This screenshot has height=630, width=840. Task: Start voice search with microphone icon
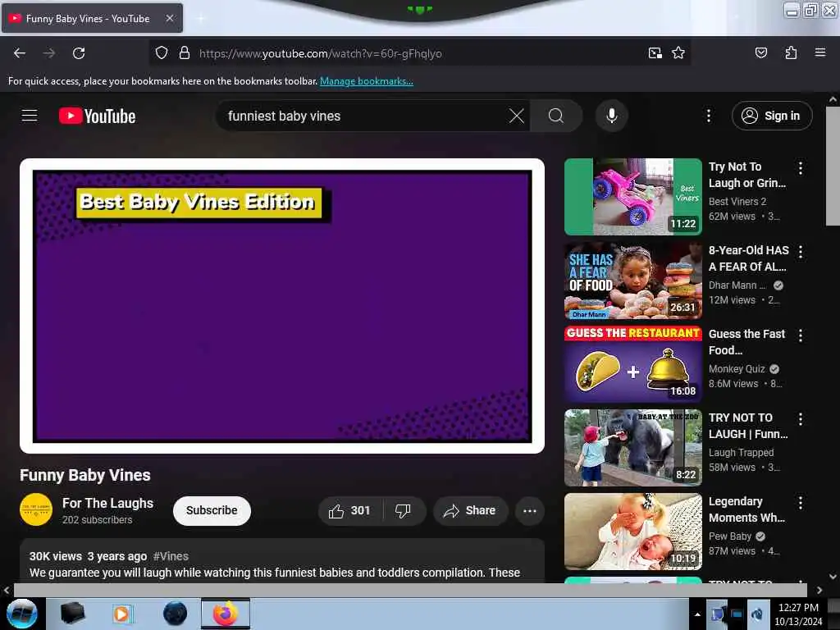(x=611, y=116)
